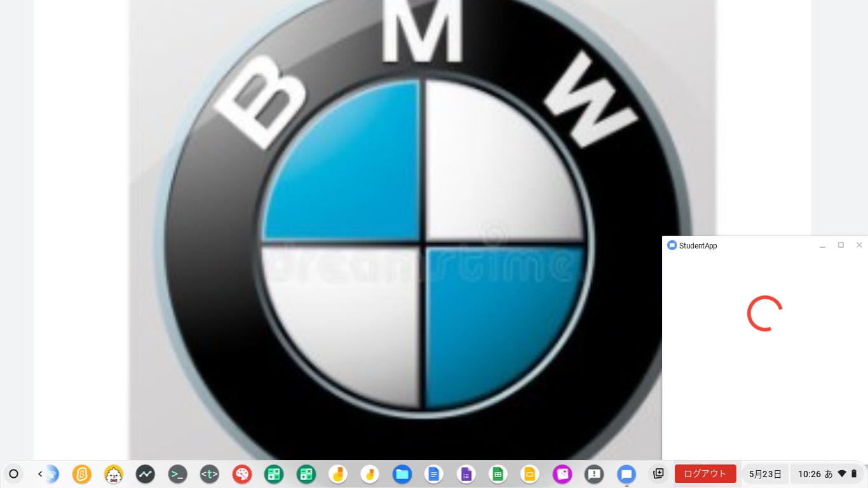Open the dark line chart app icon
This screenshot has height=488, width=868.
[x=146, y=474]
